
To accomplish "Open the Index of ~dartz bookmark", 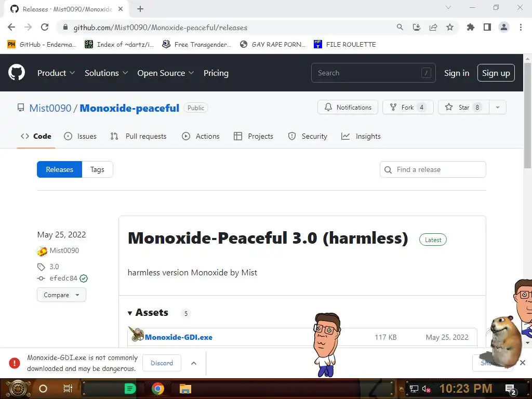I will [x=119, y=45].
